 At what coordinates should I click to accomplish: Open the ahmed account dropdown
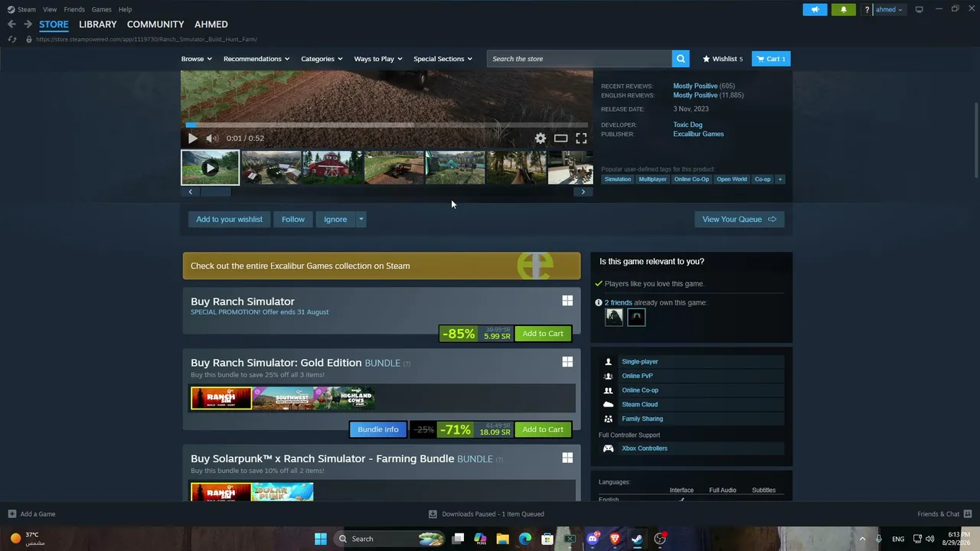click(x=889, y=9)
